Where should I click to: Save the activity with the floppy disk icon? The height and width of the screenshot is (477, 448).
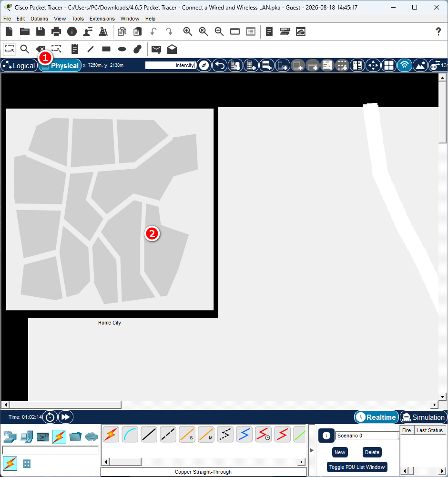point(41,31)
